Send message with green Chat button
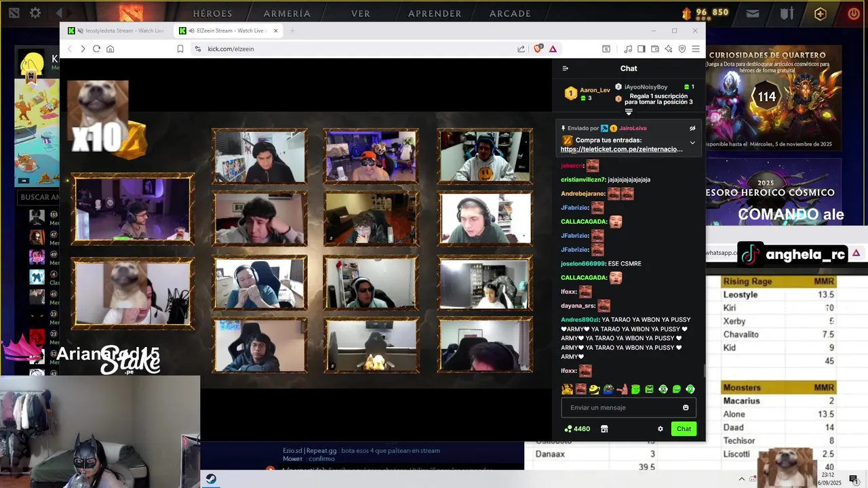The height and width of the screenshot is (488, 868). click(684, 429)
